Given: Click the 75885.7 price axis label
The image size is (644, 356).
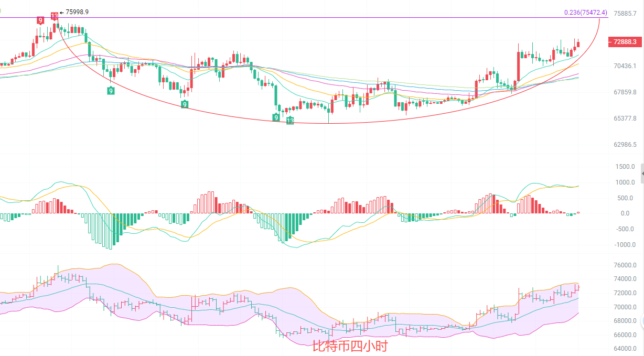Looking at the screenshot, I should point(625,14).
